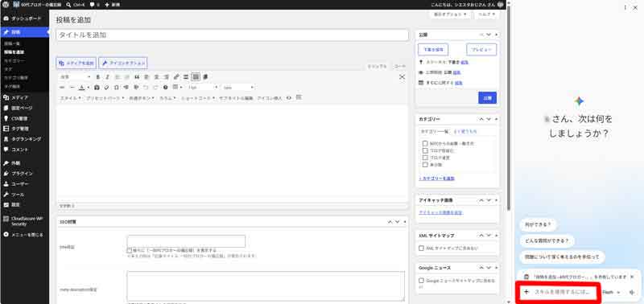Click the clear formatting eraser icon
This screenshot has height=304, width=644.
[x=106, y=88]
